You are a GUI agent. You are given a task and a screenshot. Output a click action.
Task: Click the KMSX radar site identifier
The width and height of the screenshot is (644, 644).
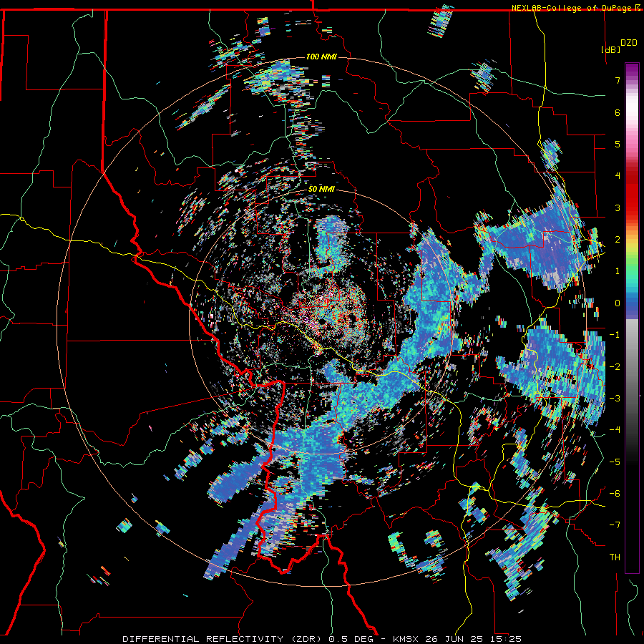click(x=406, y=639)
